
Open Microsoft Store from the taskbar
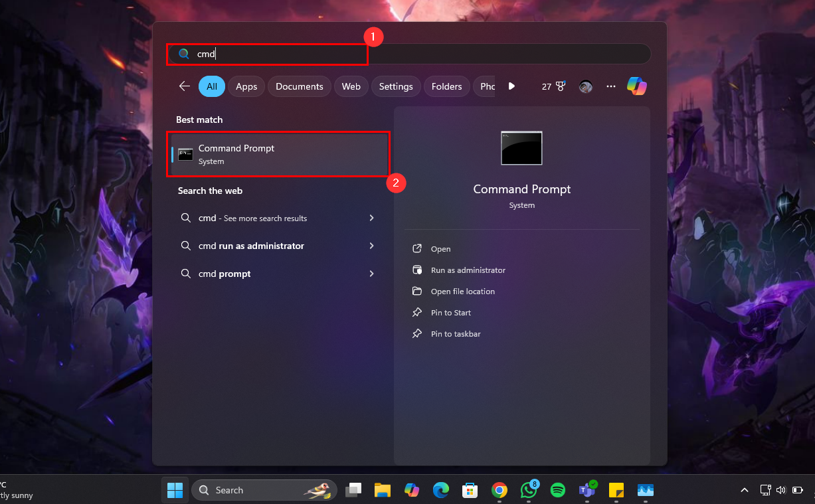470,490
